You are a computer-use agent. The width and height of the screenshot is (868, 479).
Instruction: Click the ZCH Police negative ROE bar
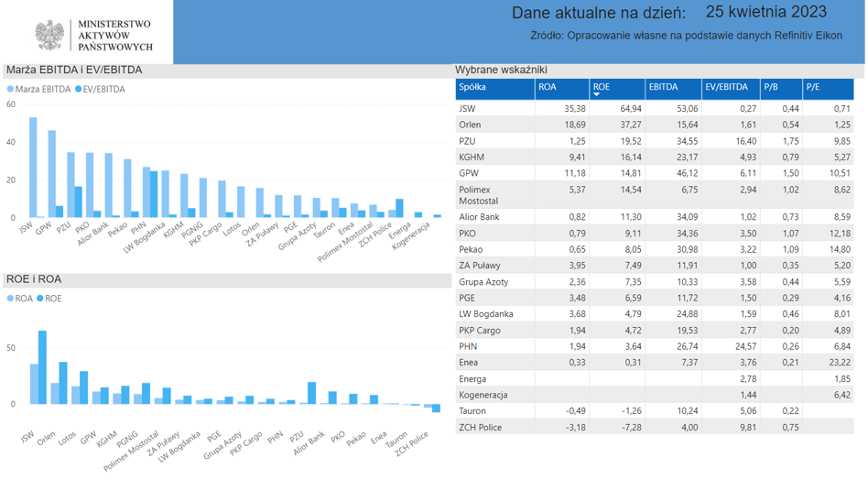point(436,408)
